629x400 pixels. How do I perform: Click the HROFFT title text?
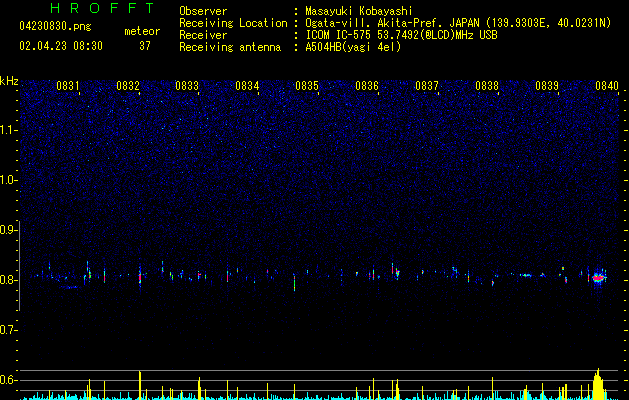point(103,8)
